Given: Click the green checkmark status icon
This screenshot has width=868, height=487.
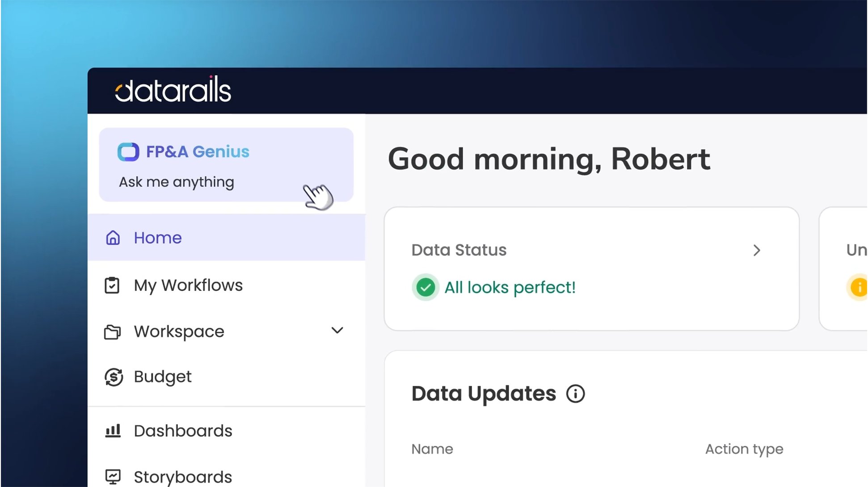Looking at the screenshot, I should coord(426,287).
